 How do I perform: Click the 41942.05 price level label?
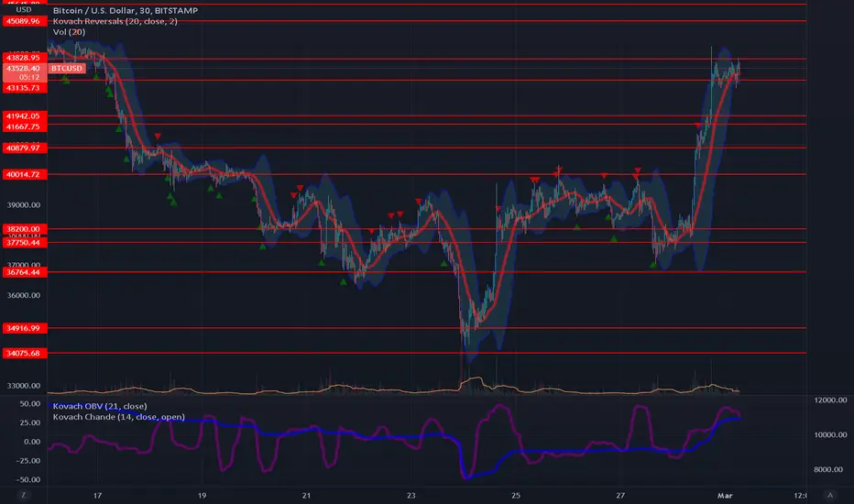click(25, 116)
